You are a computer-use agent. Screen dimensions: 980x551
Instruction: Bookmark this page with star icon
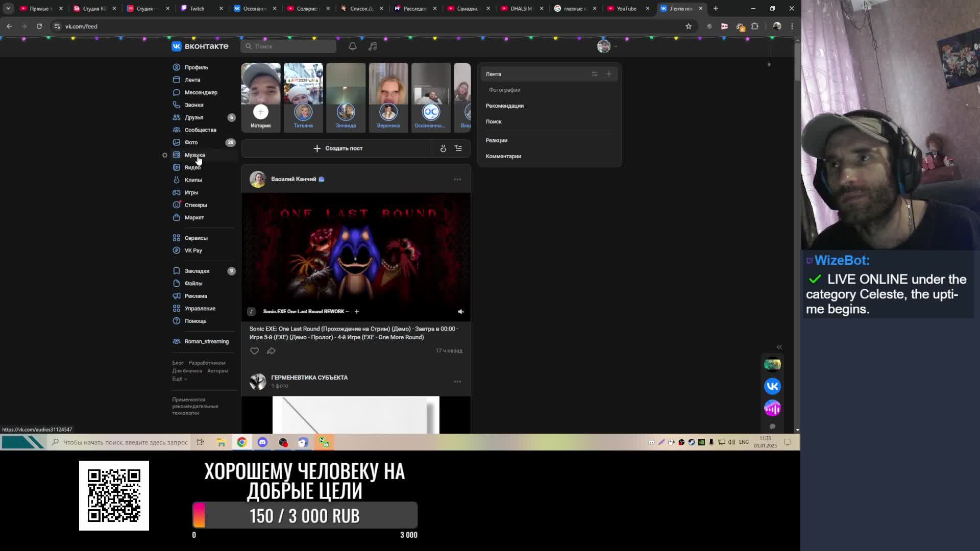(x=689, y=27)
